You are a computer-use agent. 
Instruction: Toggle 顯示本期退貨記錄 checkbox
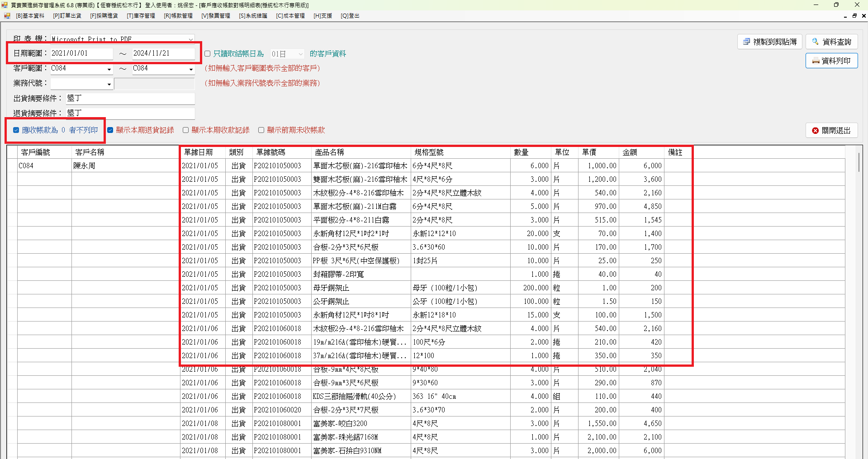point(110,130)
